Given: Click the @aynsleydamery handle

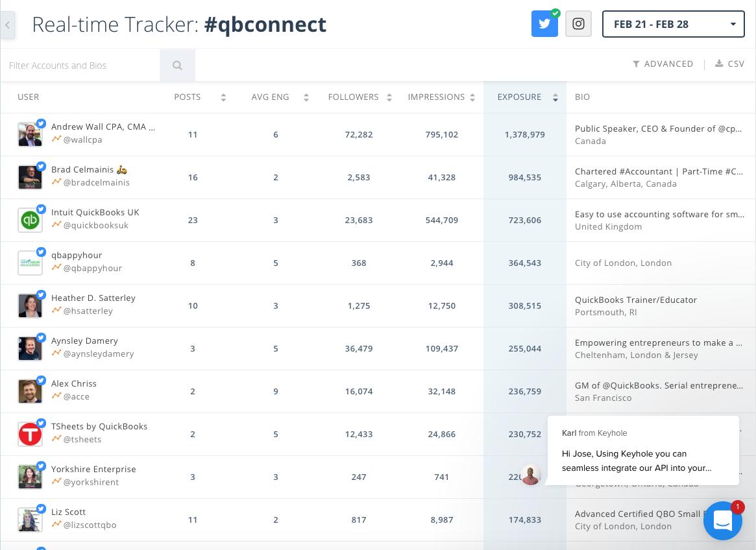Looking at the screenshot, I should (x=99, y=353).
